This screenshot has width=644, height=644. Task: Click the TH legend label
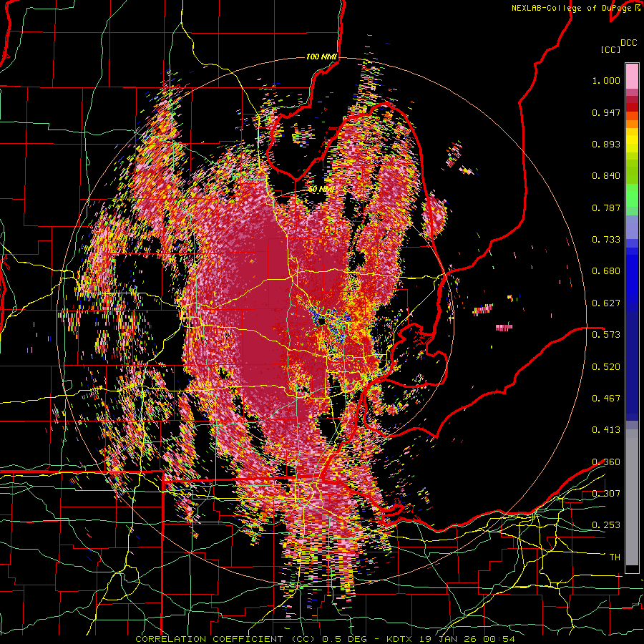[615, 557]
